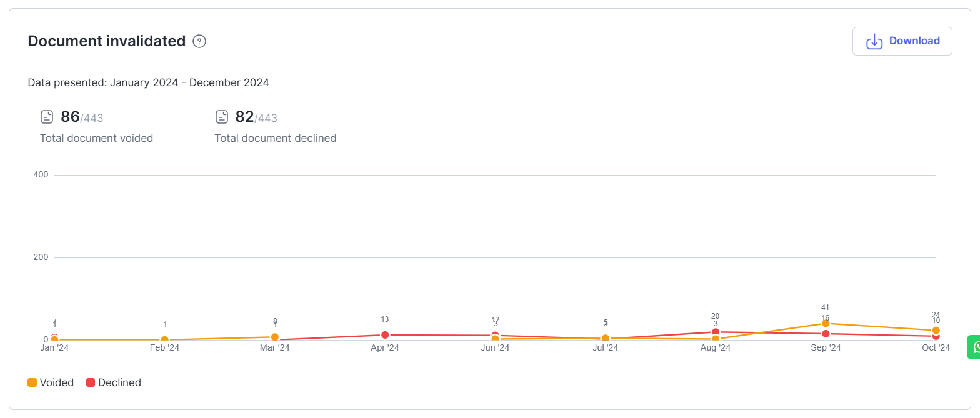This screenshot has width=980, height=418.
Task: Click the Voided data point for Mar '24
Action: coord(275,337)
